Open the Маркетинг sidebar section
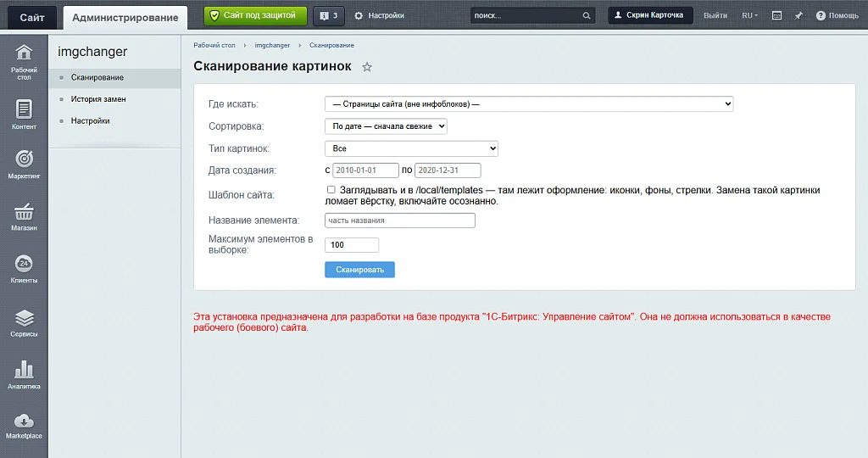The height and width of the screenshot is (458, 868). [24, 165]
